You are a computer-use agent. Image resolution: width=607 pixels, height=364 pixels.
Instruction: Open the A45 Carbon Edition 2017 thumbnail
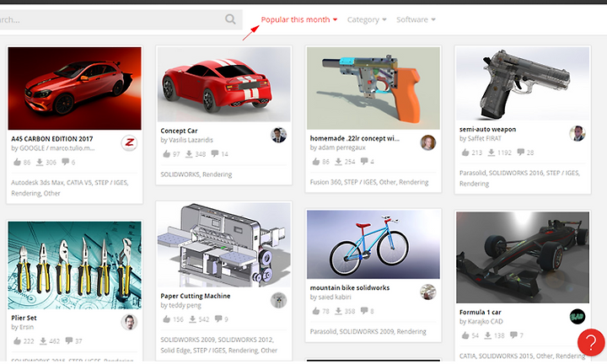click(x=75, y=88)
